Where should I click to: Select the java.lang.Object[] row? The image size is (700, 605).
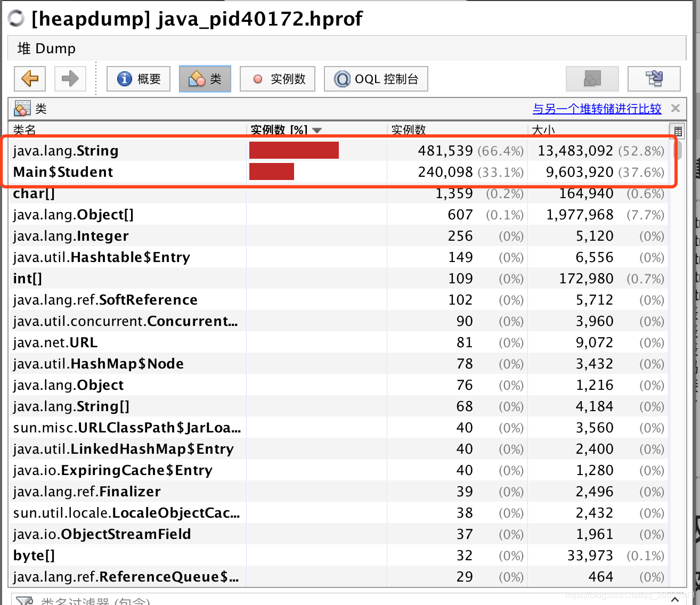(x=338, y=215)
